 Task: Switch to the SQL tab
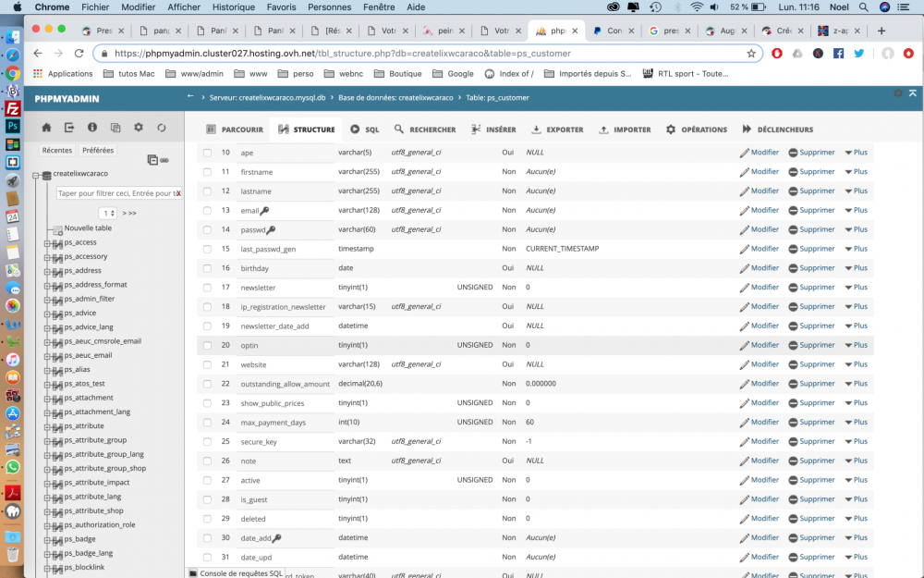[x=365, y=129]
